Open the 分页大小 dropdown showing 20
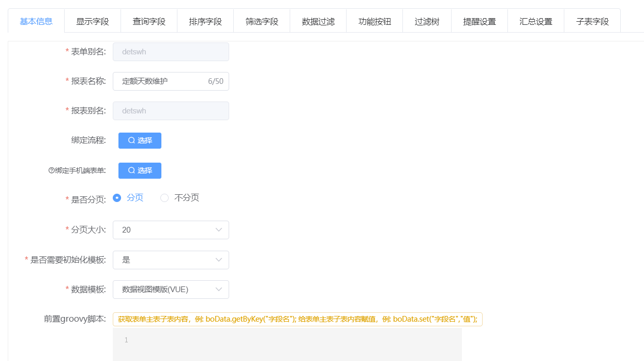The width and height of the screenshot is (644, 361). 171,230
